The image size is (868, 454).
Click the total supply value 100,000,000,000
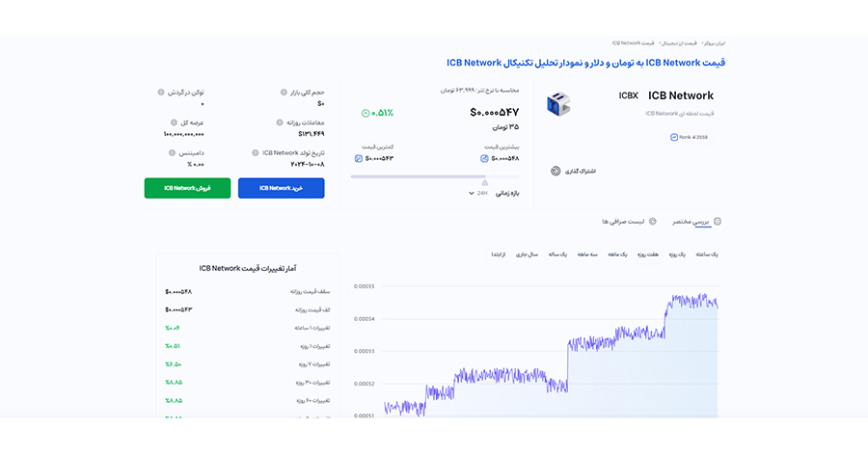(184, 134)
